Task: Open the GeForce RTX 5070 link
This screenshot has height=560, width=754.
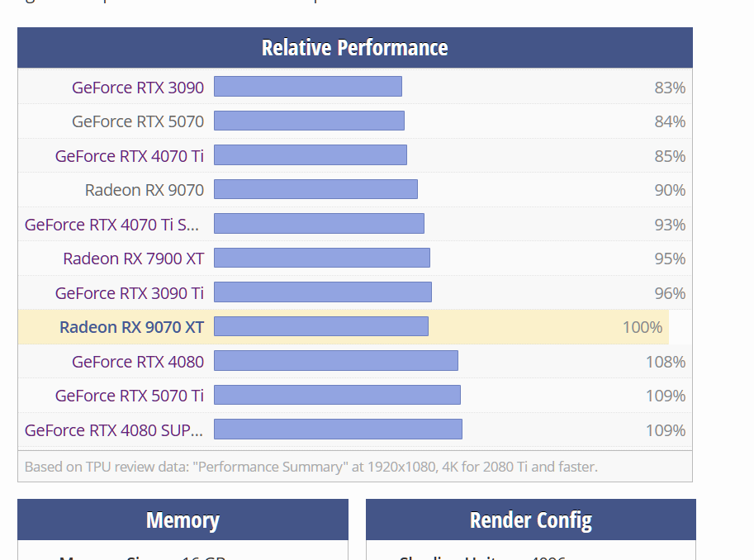Action: [138, 121]
